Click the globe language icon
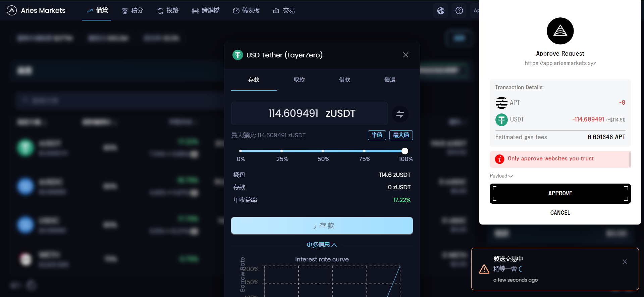This screenshot has height=297, width=644. pyautogui.click(x=441, y=11)
